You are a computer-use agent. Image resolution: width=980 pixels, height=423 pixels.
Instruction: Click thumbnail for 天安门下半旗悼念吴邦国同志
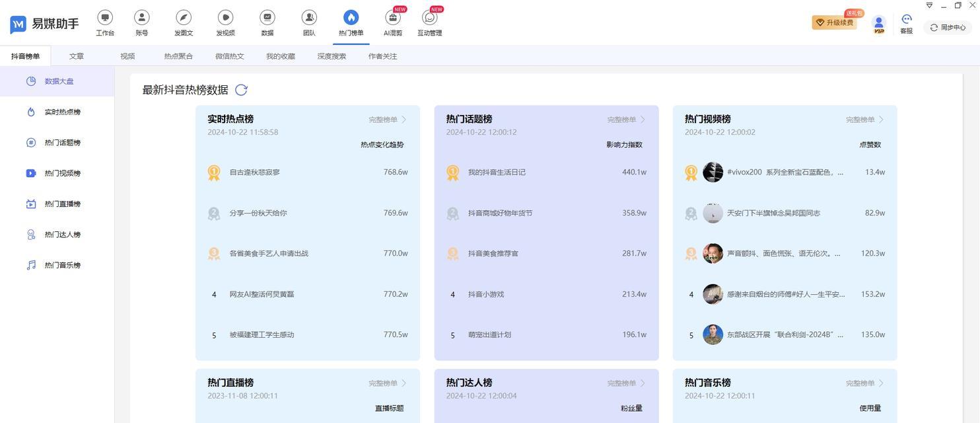coord(713,213)
